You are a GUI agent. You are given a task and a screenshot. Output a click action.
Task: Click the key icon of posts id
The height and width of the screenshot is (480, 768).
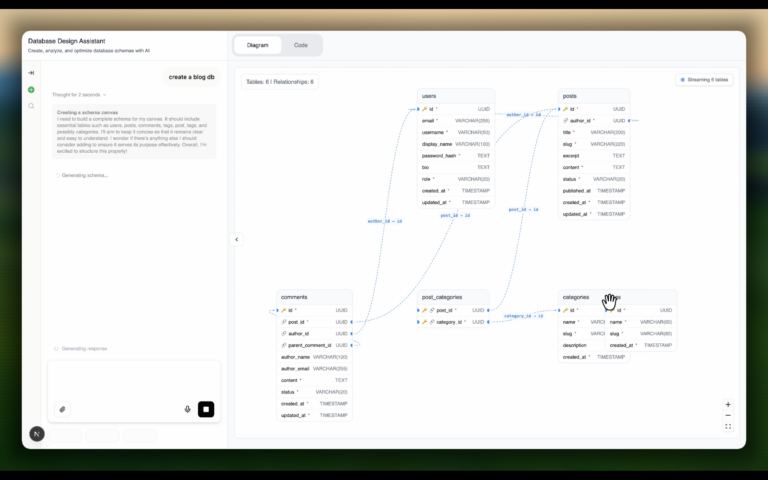click(x=565, y=109)
